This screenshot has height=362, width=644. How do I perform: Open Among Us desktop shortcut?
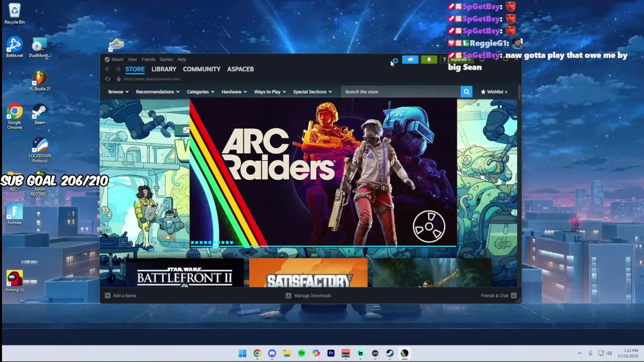[15, 281]
